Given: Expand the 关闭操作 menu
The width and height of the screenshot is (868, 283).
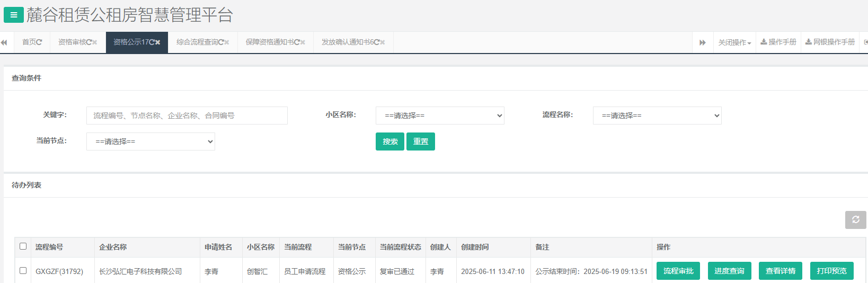Looking at the screenshot, I should [734, 42].
